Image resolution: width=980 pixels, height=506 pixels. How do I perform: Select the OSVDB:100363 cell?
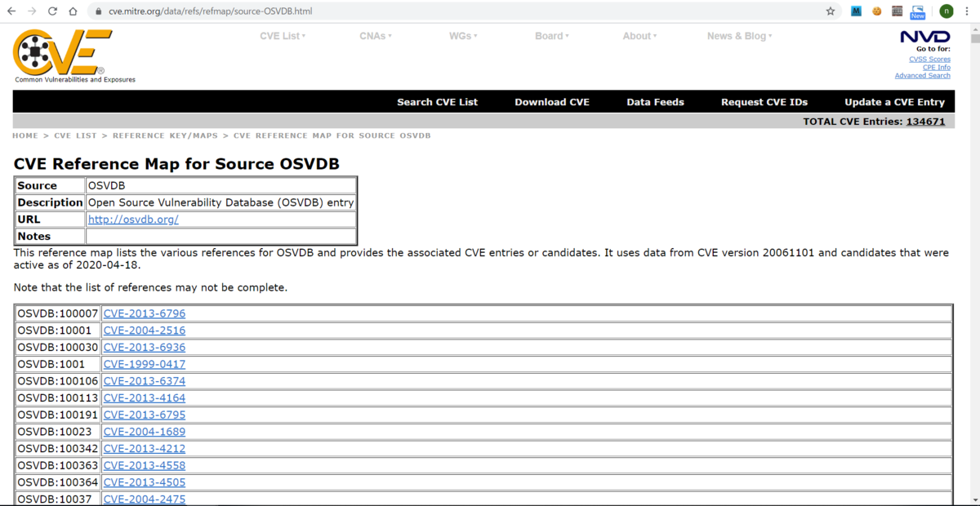point(58,465)
